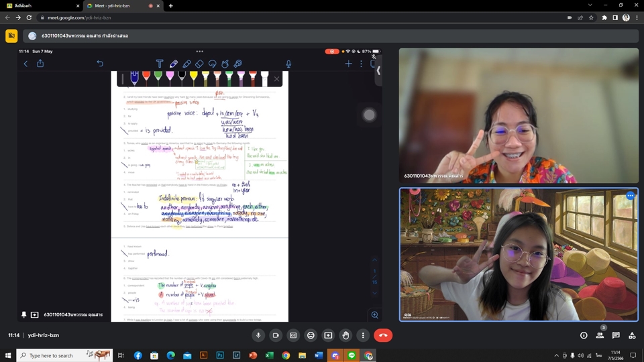
Task: Mute the microphone in Meet controls
Action: pos(258,335)
